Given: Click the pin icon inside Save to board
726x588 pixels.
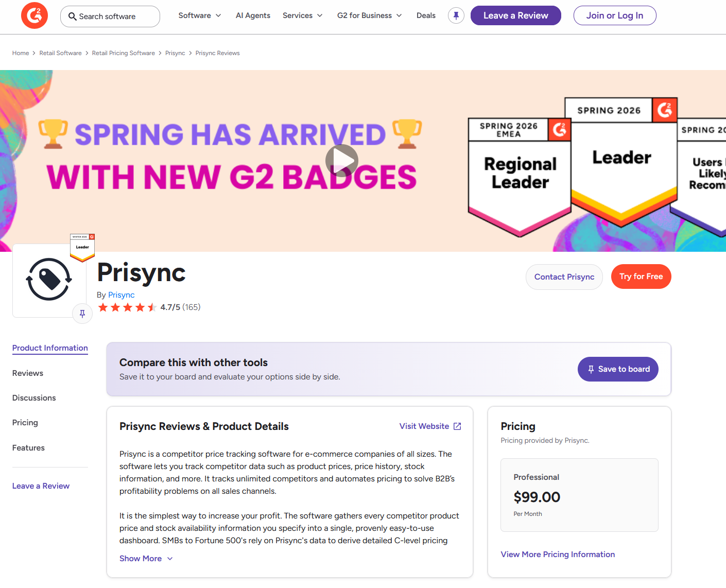Looking at the screenshot, I should point(591,369).
